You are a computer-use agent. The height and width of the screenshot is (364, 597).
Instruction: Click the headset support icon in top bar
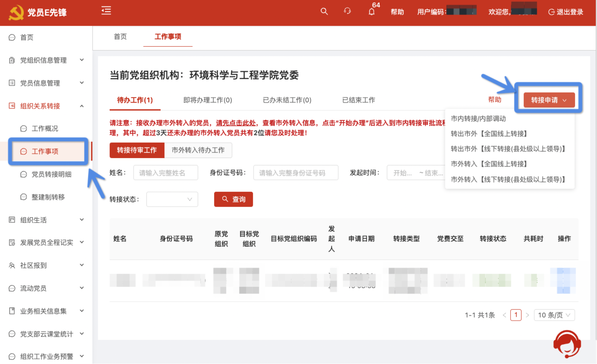coord(347,11)
